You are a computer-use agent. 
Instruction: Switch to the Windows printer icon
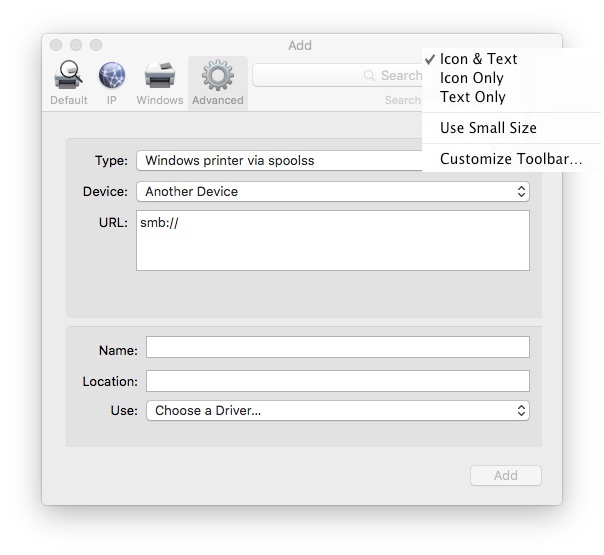click(160, 78)
